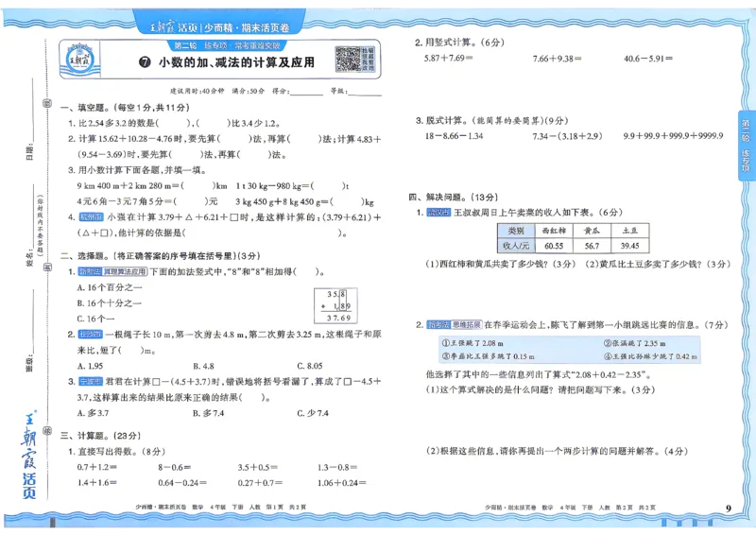Click the round 王朝霞 logo badge at top left
Screen dimensions: 756x535
click(x=80, y=60)
